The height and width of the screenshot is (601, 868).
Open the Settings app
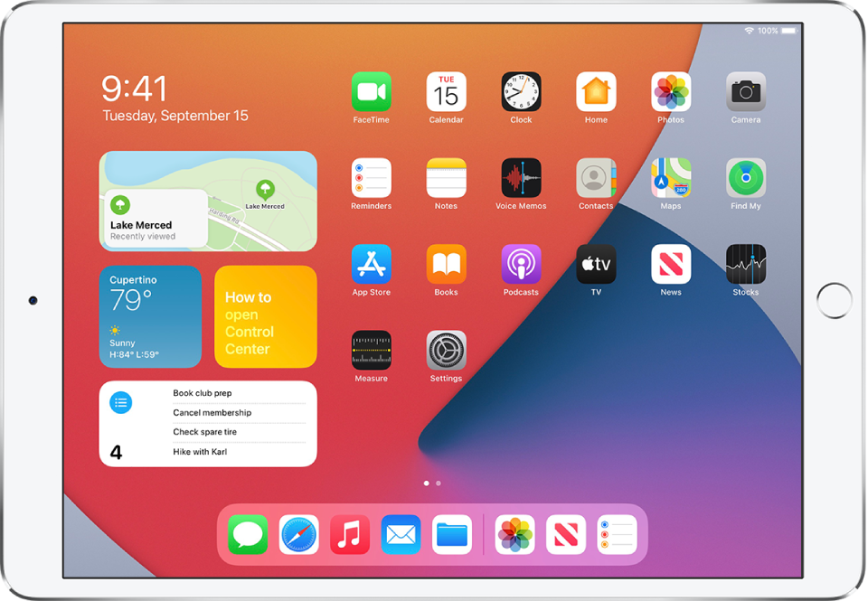click(446, 351)
